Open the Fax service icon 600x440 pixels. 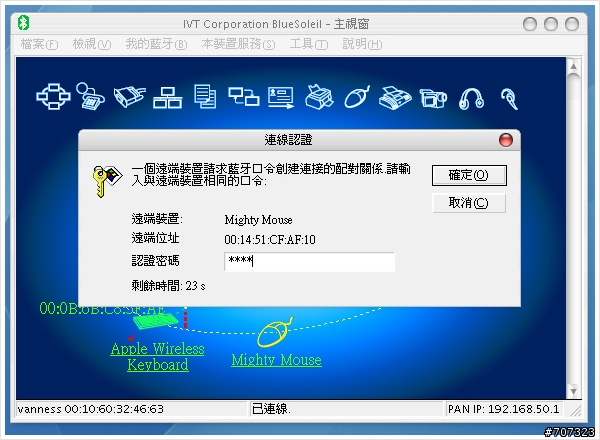(395, 98)
